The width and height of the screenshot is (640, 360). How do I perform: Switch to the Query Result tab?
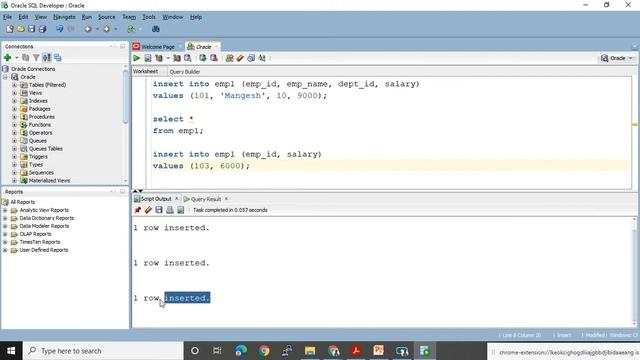[x=206, y=199]
